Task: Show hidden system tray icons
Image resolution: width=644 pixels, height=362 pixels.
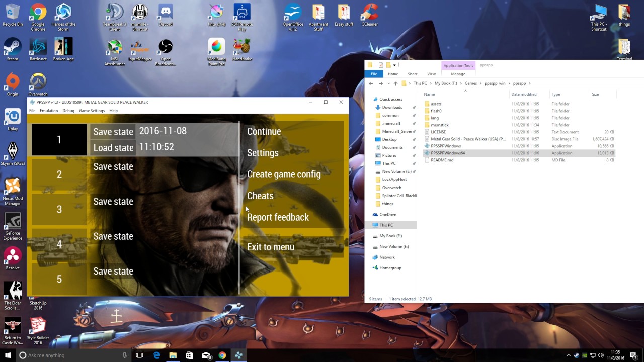Action: (x=569, y=355)
